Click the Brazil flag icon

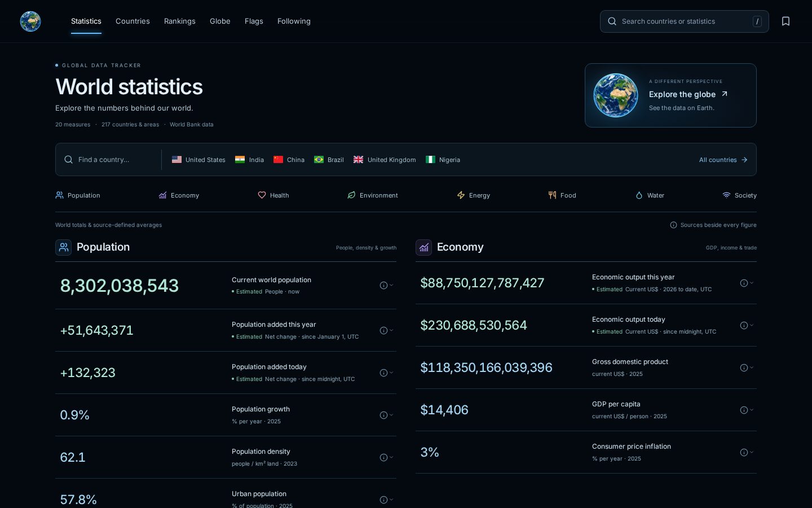319,160
